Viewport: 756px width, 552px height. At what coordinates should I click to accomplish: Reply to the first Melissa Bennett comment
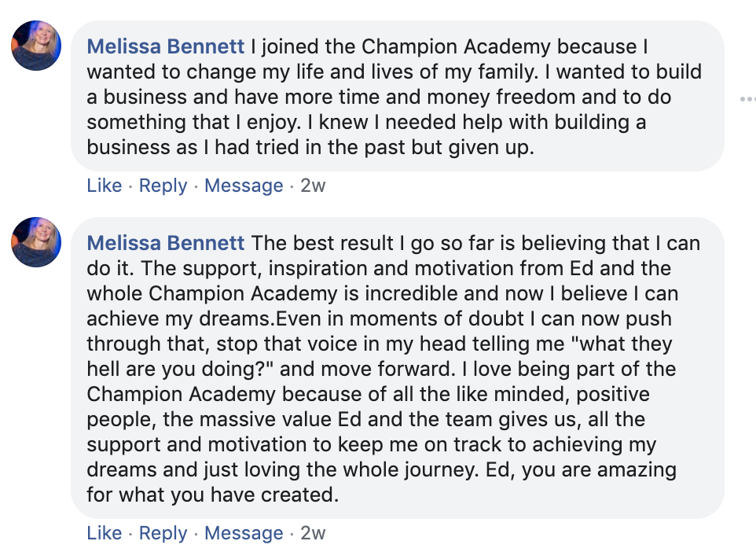pos(163,186)
